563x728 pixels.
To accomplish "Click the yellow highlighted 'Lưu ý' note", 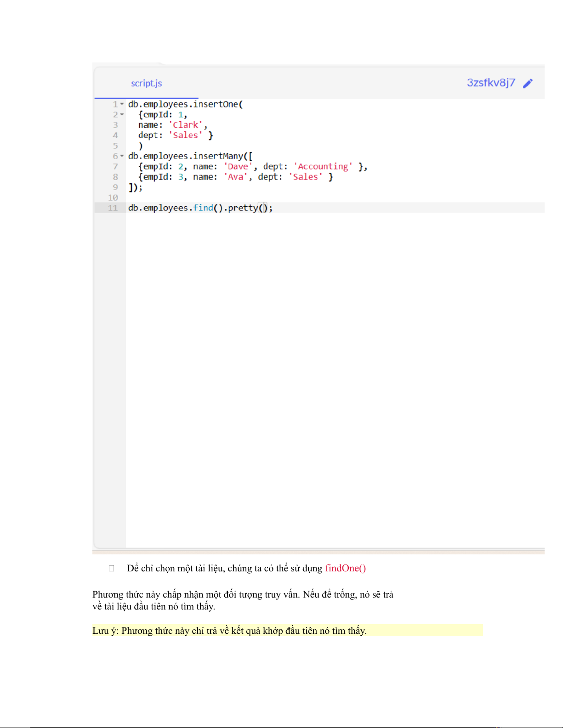I will (x=230, y=631).
